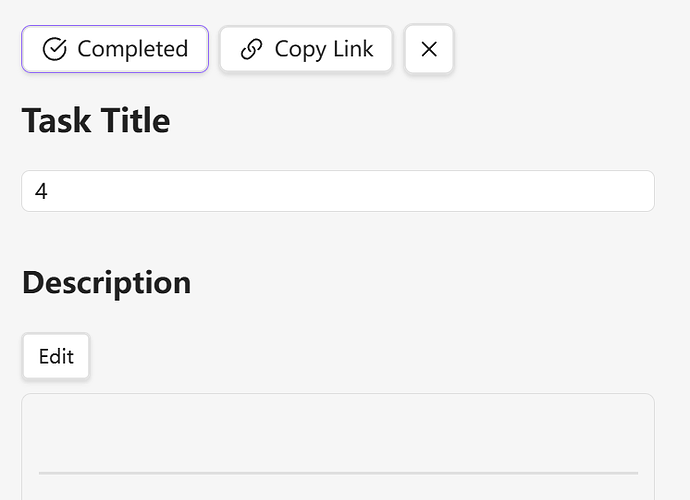Screen dimensions: 690x500
Task: Click the "Completed" label text
Action: pos(132,49)
